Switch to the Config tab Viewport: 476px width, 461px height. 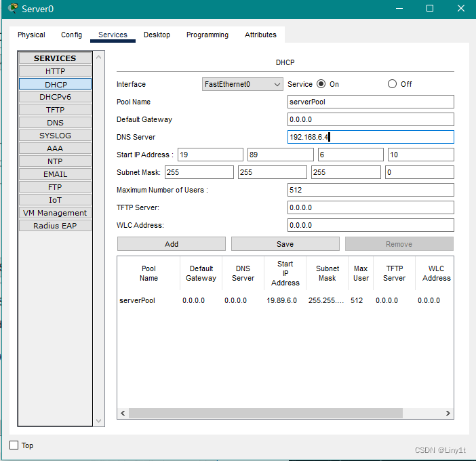coord(71,35)
